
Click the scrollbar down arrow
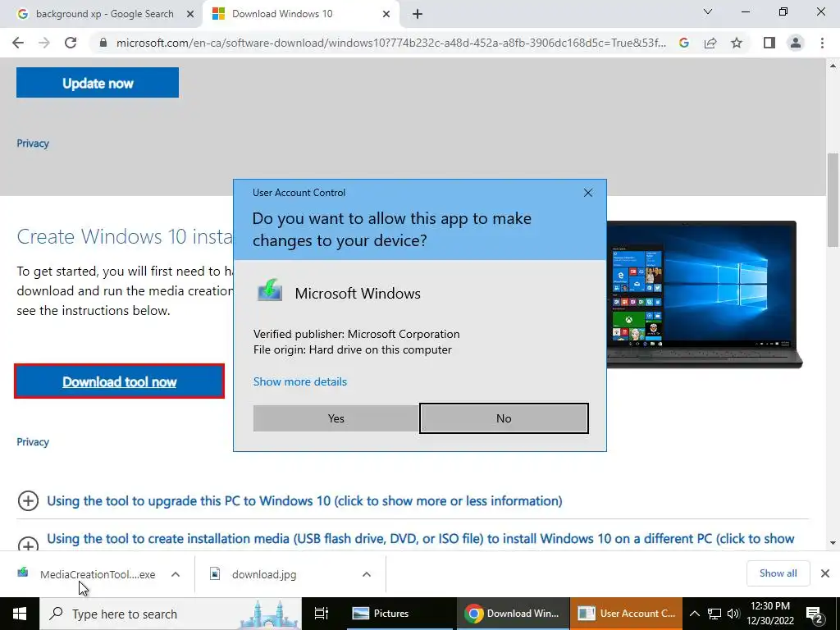(833, 543)
